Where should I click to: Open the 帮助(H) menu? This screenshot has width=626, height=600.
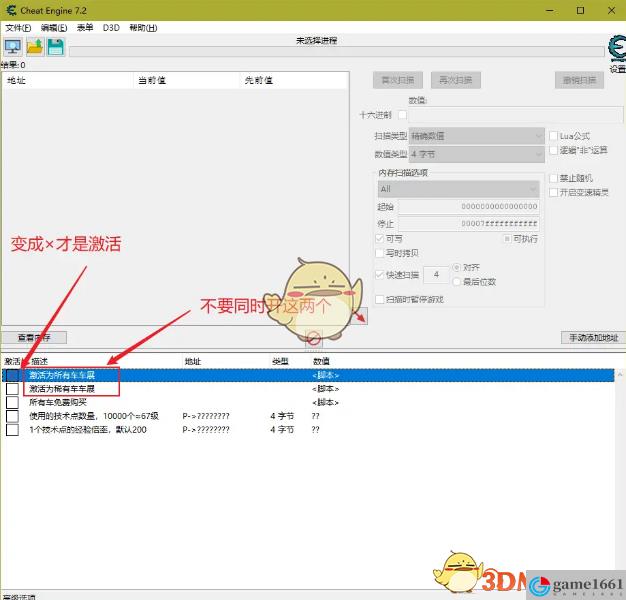pos(143,28)
